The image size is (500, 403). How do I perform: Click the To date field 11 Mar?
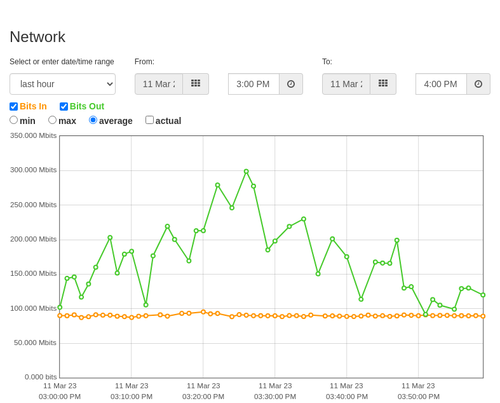(346, 84)
